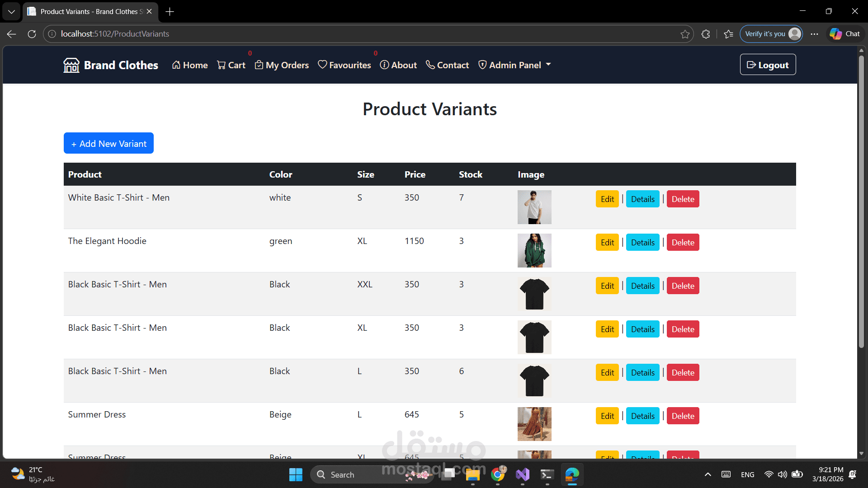Image resolution: width=868 pixels, height=488 pixels.
Task: Open the green hoodie product thumbnail
Action: (x=534, y=251)
